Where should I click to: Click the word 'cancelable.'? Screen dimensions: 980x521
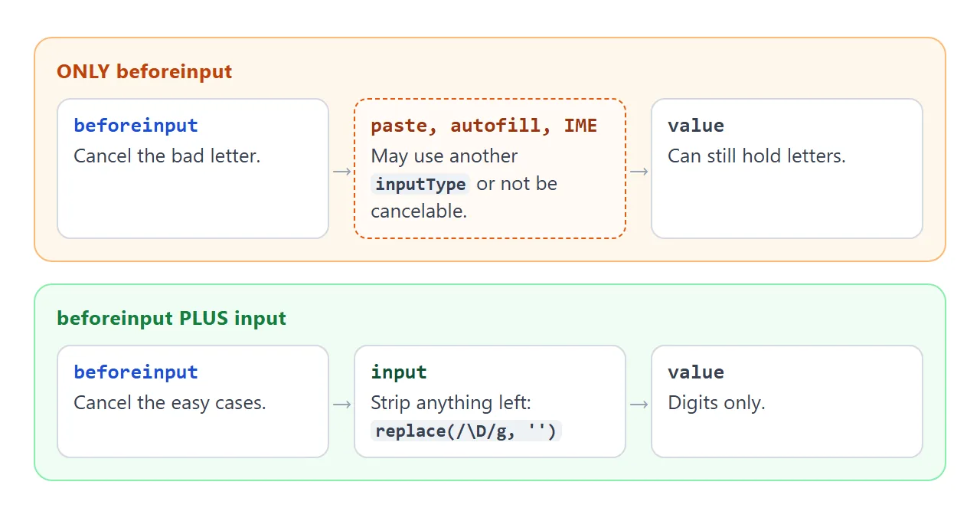point(419,211)
